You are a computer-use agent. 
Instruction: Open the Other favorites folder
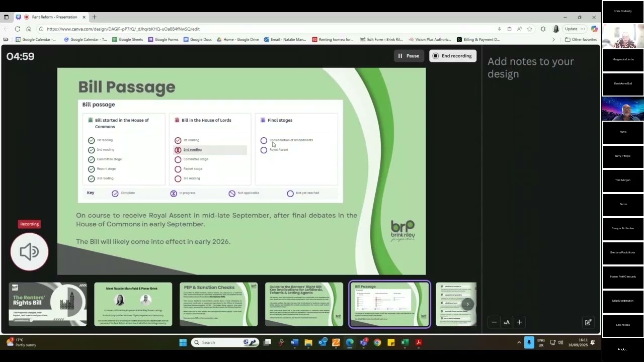581,39
